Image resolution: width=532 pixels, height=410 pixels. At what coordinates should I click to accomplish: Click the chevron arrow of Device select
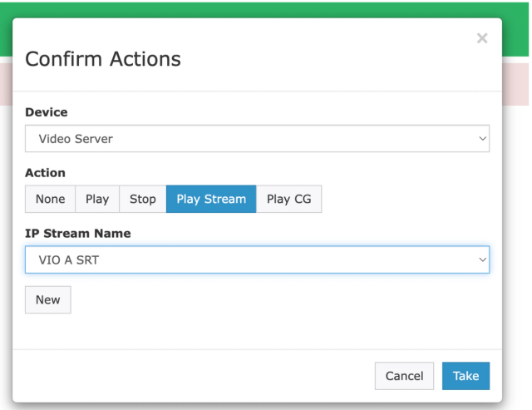[482, 139]
